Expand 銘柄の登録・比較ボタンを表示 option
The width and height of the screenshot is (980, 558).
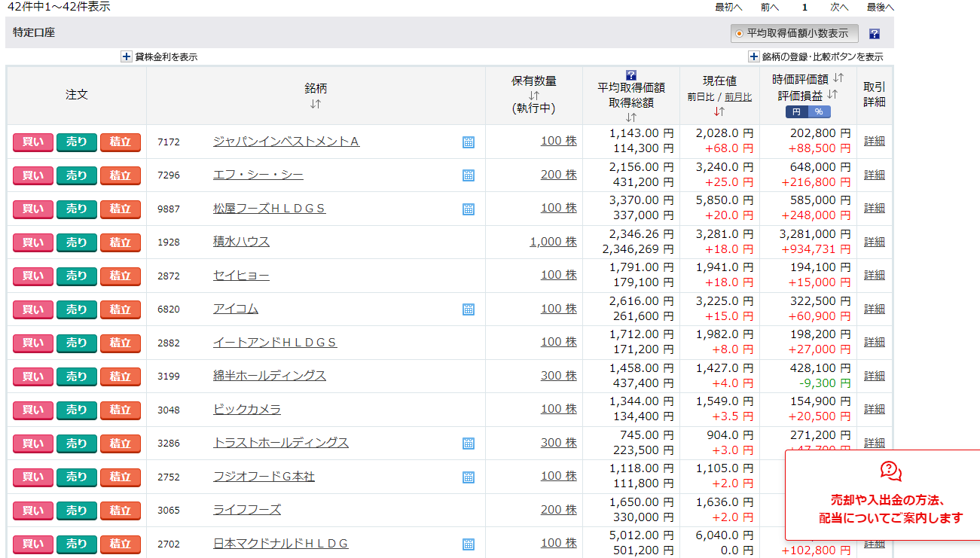click(x=753, y=56)
